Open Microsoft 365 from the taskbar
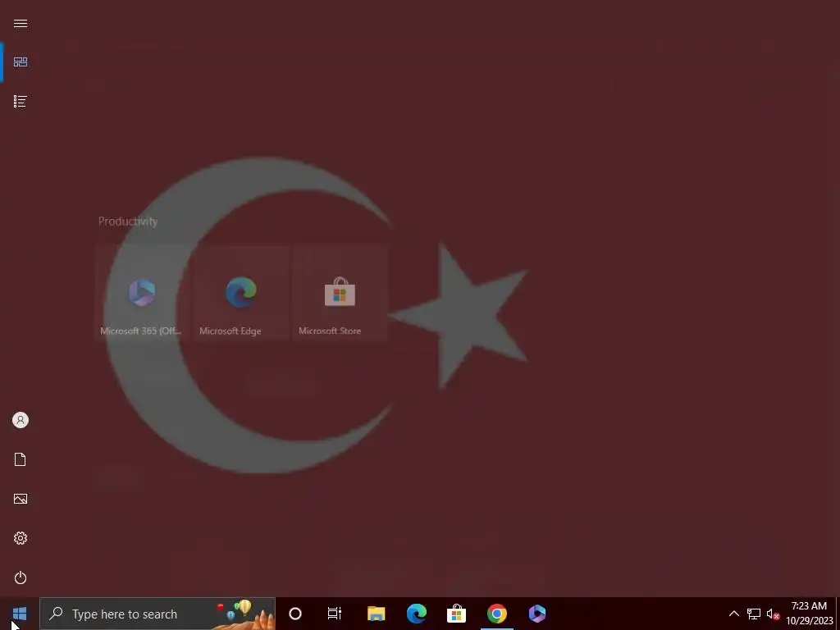Screen dimensions: 840x630 click(536, 614)
